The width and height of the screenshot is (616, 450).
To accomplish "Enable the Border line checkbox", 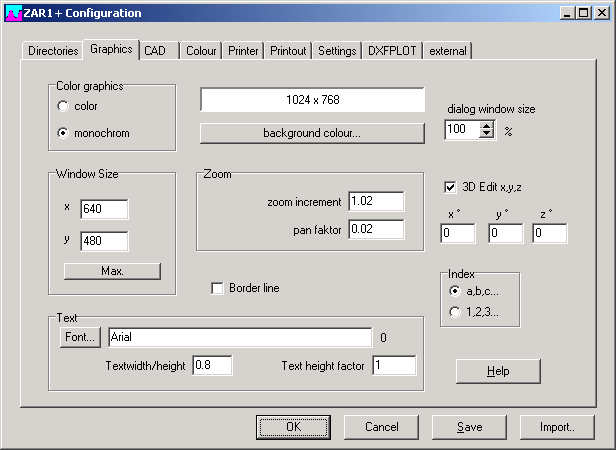I will coord(217,288).
